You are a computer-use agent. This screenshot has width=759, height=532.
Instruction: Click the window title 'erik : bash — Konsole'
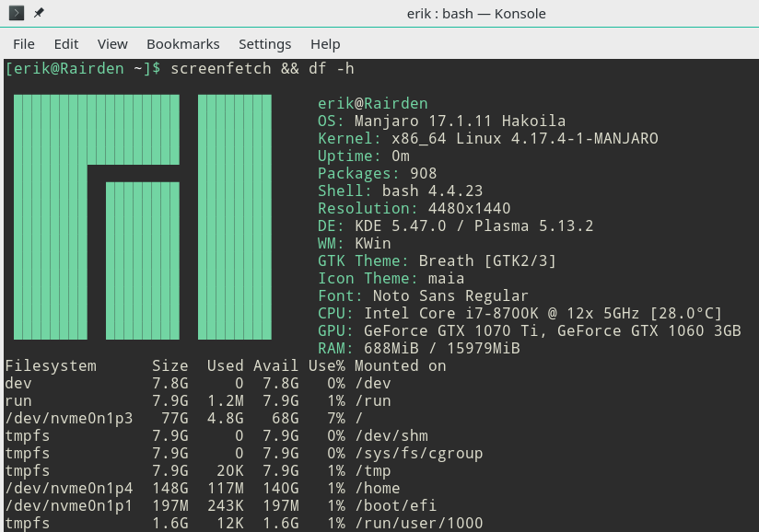click(476, 14)
